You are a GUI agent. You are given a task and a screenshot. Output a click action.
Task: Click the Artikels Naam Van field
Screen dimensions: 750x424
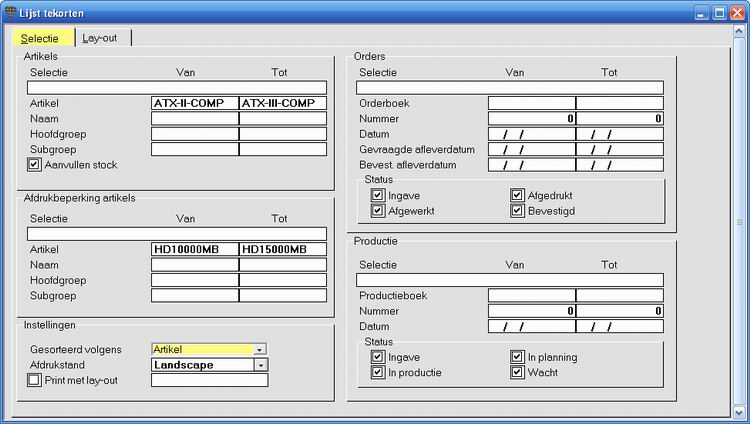coord(195,118)
